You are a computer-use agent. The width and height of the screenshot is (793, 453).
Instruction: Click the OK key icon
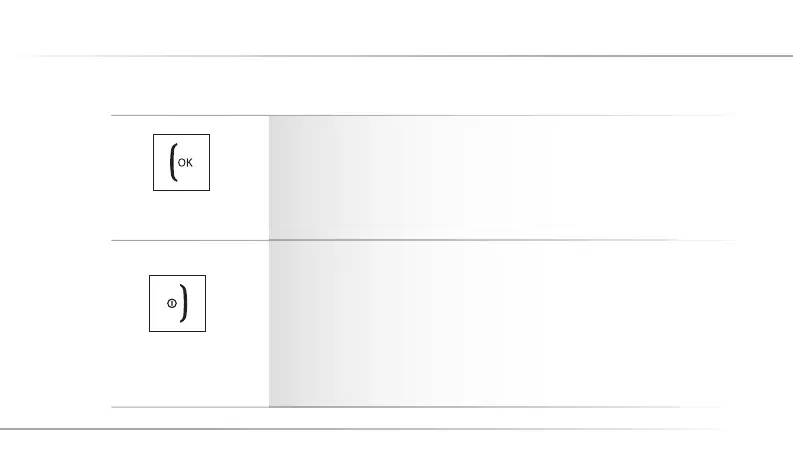point(181,163)
